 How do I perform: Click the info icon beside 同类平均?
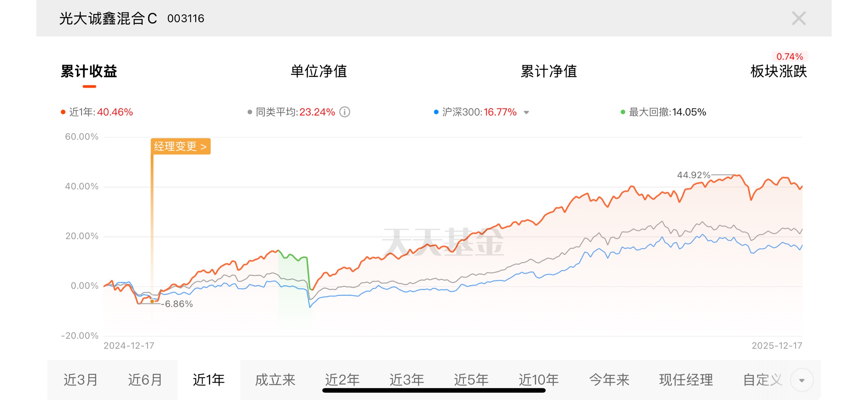344,112
